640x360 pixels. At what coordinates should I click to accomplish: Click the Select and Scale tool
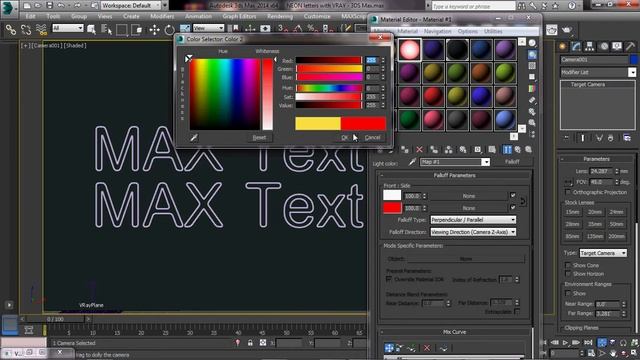[x=185, y=29]
